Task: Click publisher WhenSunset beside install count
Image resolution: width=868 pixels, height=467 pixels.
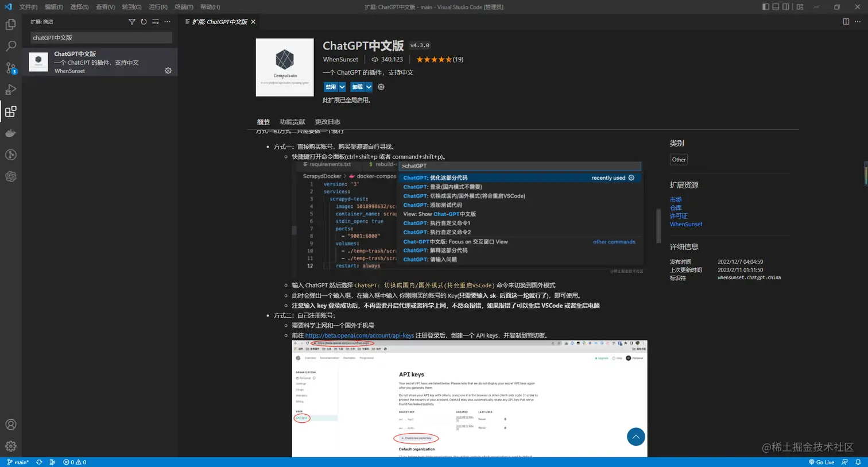Action: point(340,59)
